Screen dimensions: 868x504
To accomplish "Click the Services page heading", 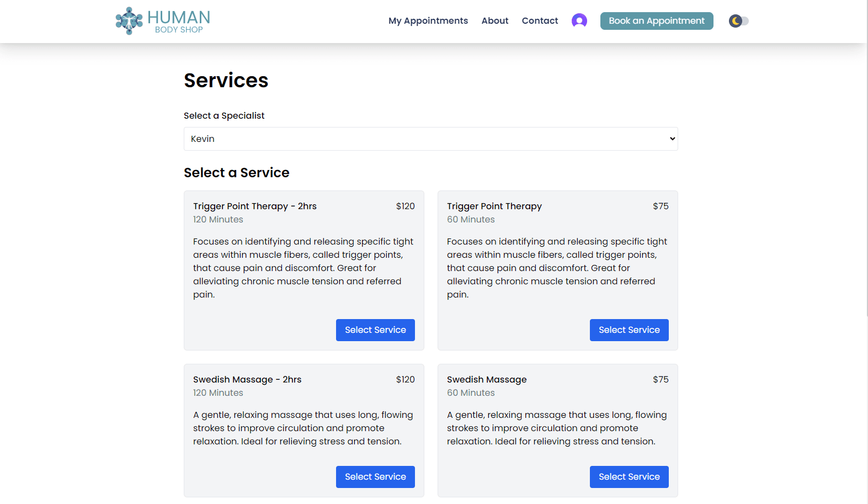I will [x=226, y=81].
